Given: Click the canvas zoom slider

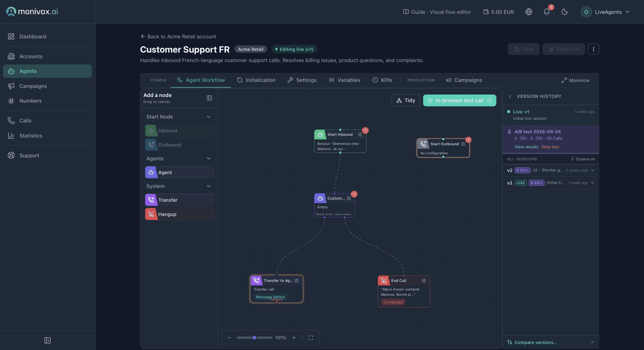Looking at the screenshot, I should (254, 337).
